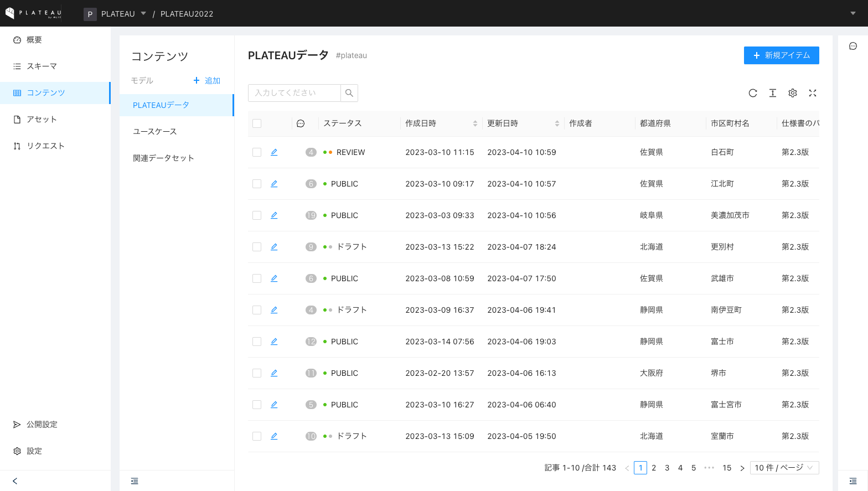The height and width of the screenshot is (491, 868).
Task: Open comments badge for 室蘭市 row
Action: pos(311,436)
